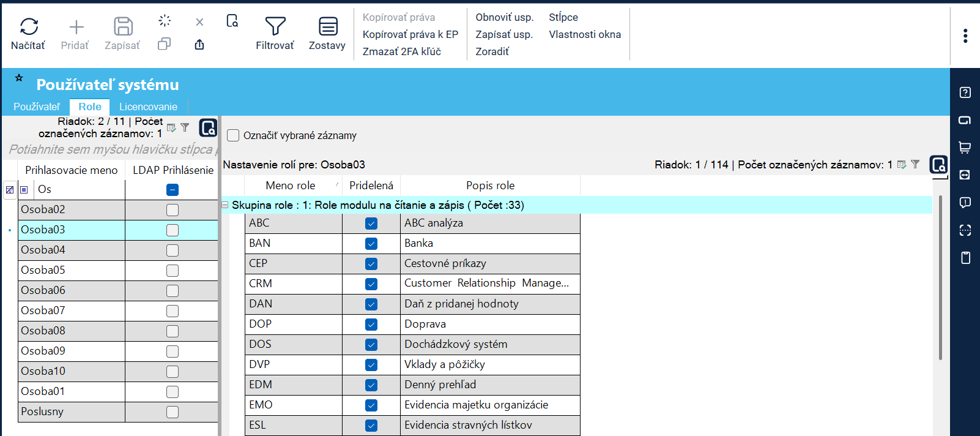Image resolution: width=980 pixels, height=436 pixels.
Task: Check the Označiť vybrané záznamy checkbox
Action: [x=233, y=135]
